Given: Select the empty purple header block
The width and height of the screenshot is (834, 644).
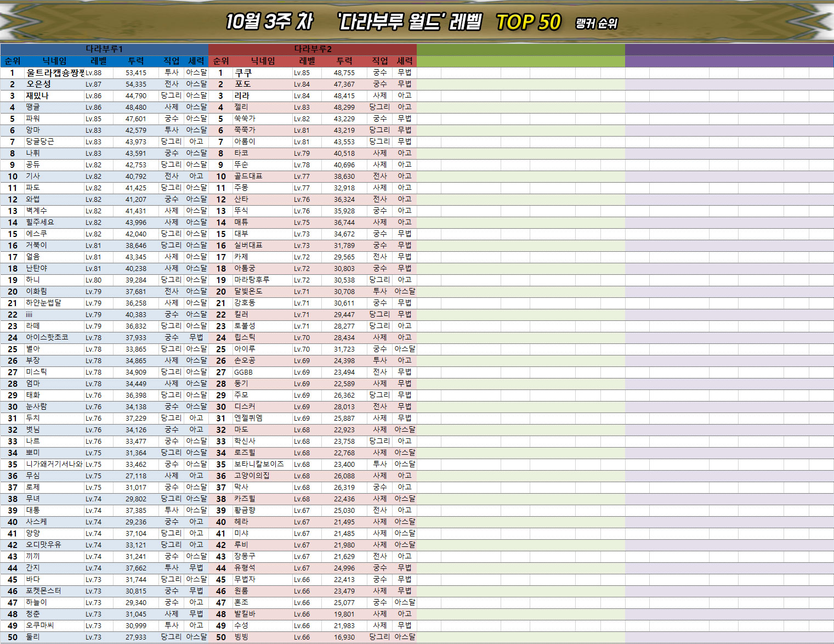Looking at the screenshot, I should (729, 55).
